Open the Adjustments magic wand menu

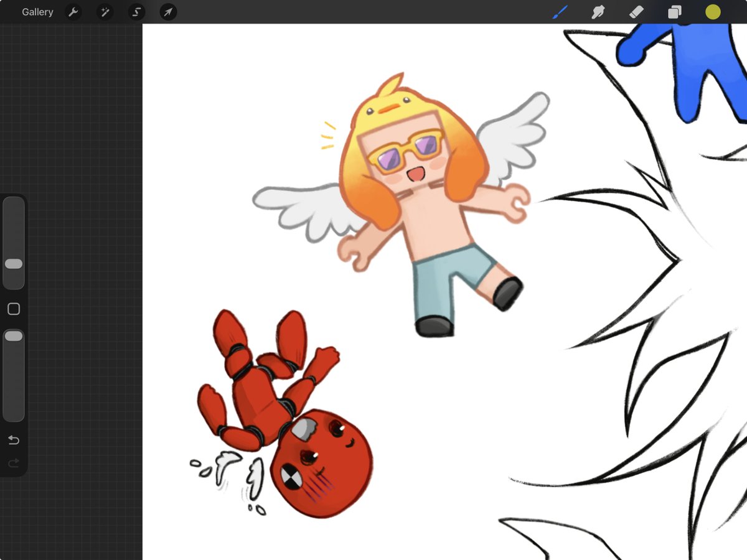[x=105, y=12]
